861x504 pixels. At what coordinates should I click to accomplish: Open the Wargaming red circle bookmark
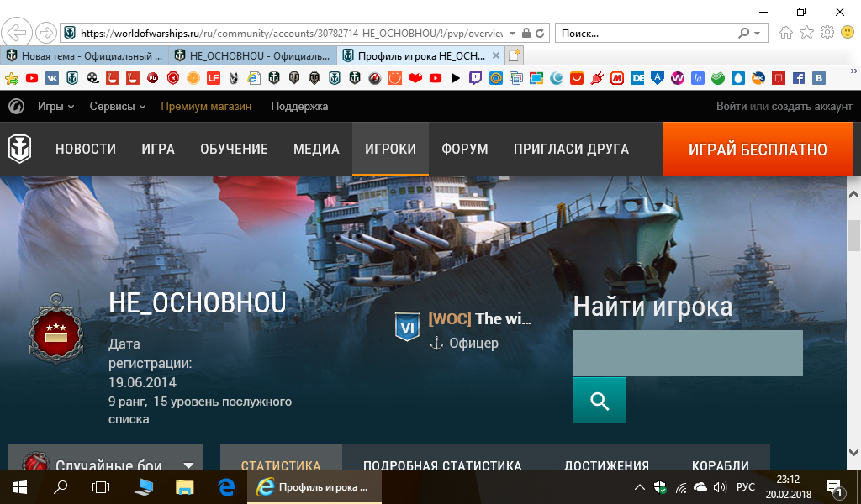click(x=374, y=78)
